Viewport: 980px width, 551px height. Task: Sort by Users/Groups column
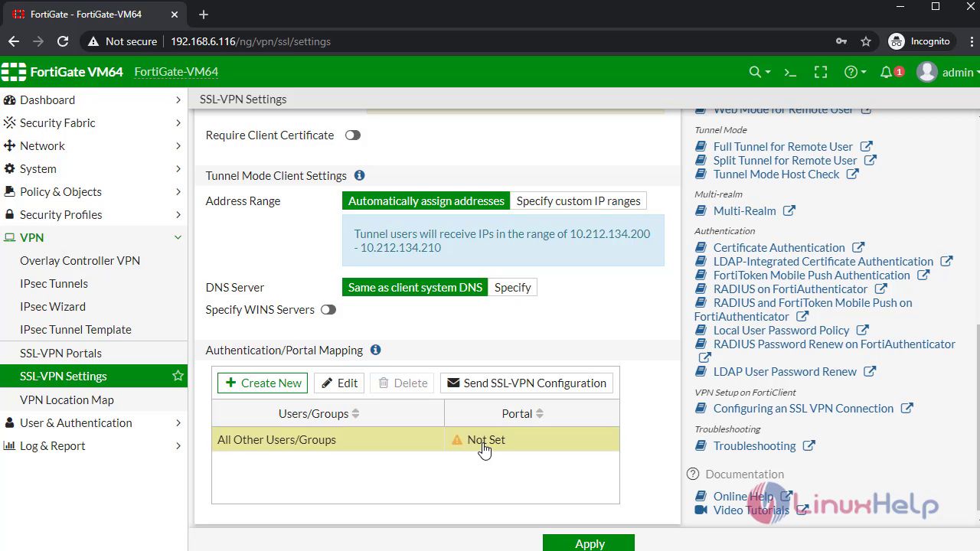tap(328, 413)
